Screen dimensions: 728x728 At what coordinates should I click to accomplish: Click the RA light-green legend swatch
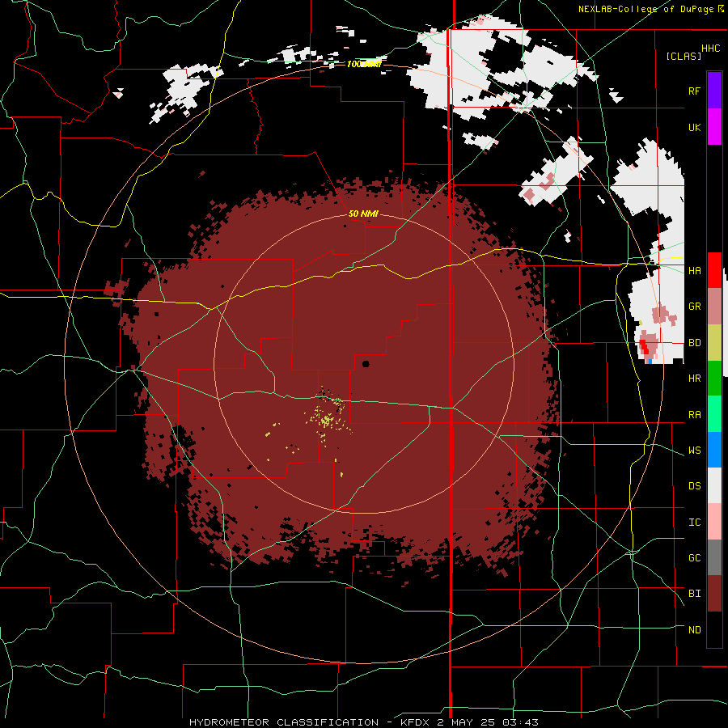click(x=714, y=414)
